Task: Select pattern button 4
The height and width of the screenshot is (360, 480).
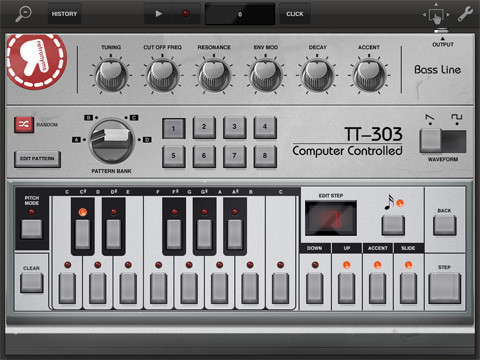Action: pyautogui.click(x=265, y=127)
